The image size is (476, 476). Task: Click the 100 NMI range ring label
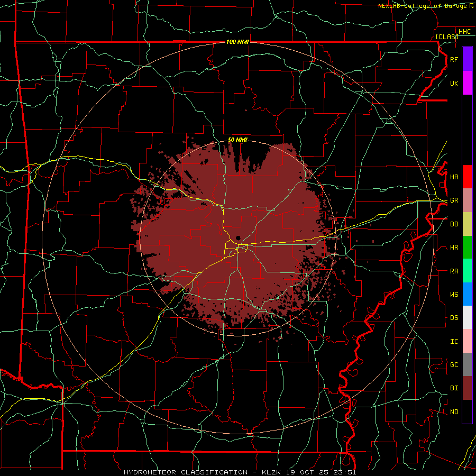click(x=237, y=42)
